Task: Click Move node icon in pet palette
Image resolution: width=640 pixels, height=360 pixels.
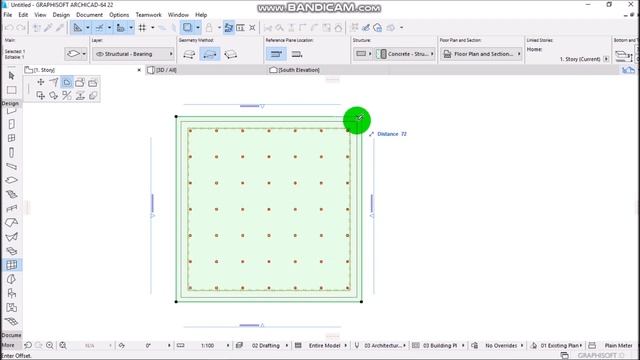Action: click(40, 82)
